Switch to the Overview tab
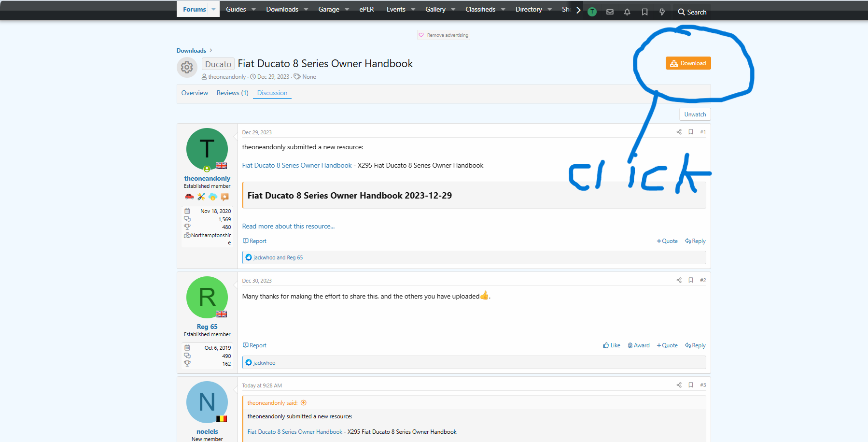Viewport: 868px width, 442px height. pyautogui.click(x=195, y=93)
